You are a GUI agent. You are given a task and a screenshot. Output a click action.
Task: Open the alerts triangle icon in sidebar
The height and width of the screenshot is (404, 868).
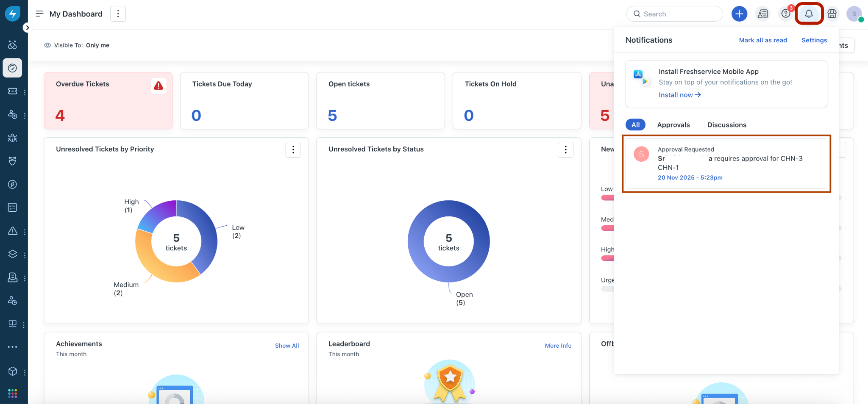[x=12, y=231]
